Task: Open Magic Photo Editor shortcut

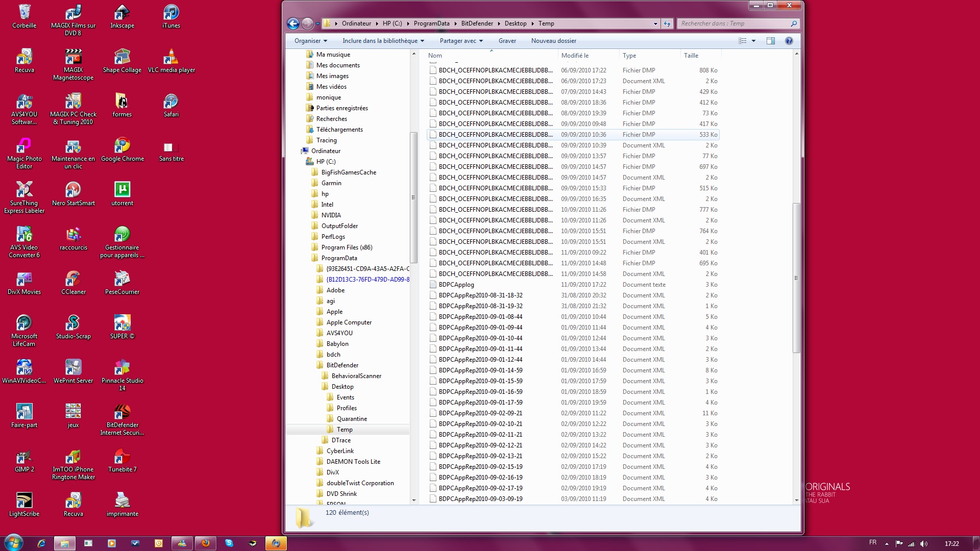Action: point(24,154)
